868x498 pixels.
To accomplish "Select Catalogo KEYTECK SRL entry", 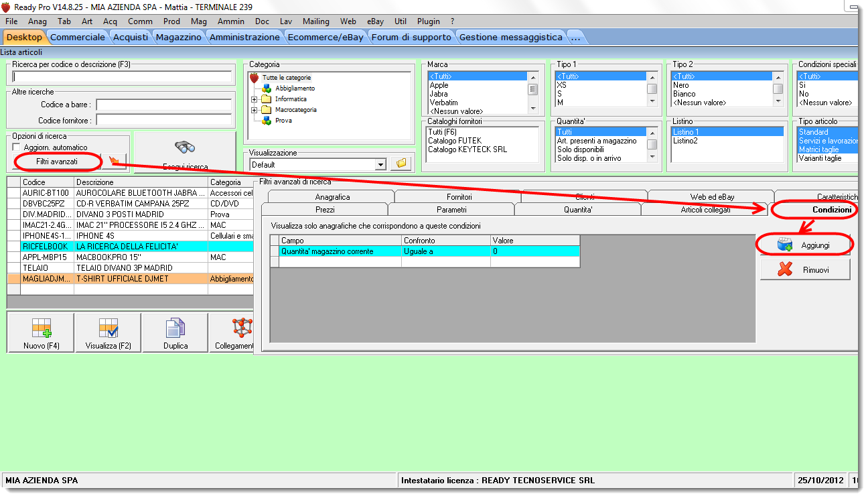I will pyautogui.click(x=482, y=149).
